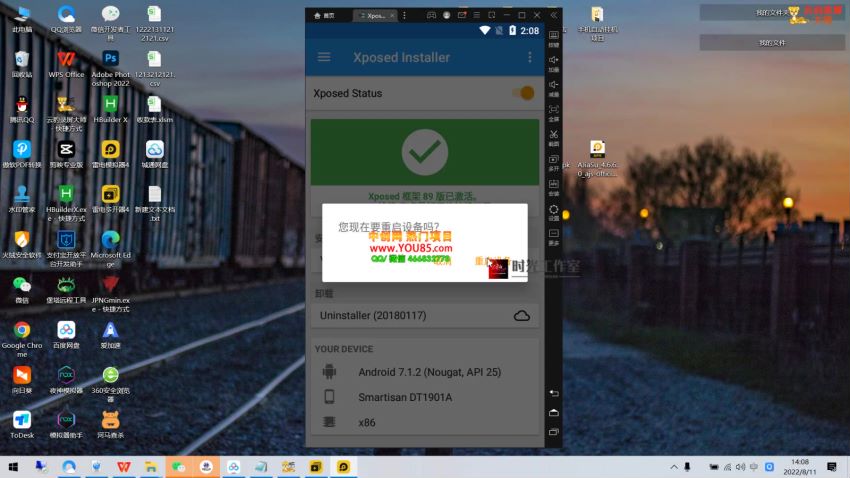
Task: Click Android 7.1.2 (Nougat, API 25) row
Action: click(x=424, y=372)
